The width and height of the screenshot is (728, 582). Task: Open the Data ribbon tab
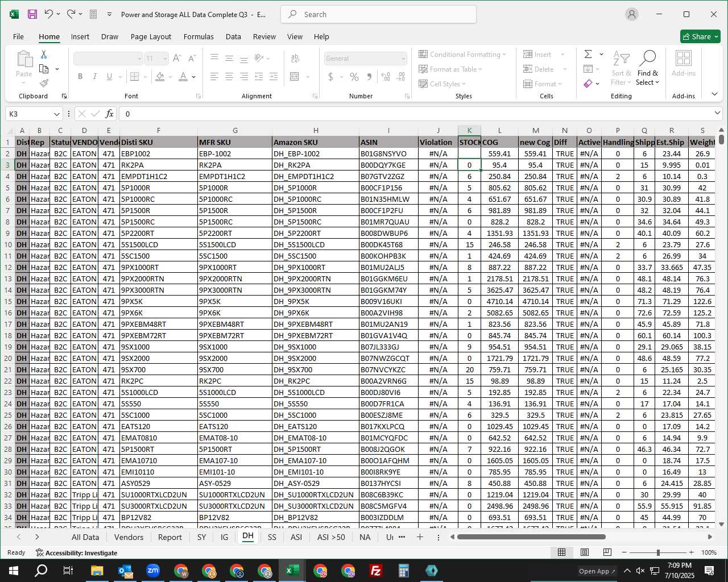[x=233, y=36]
